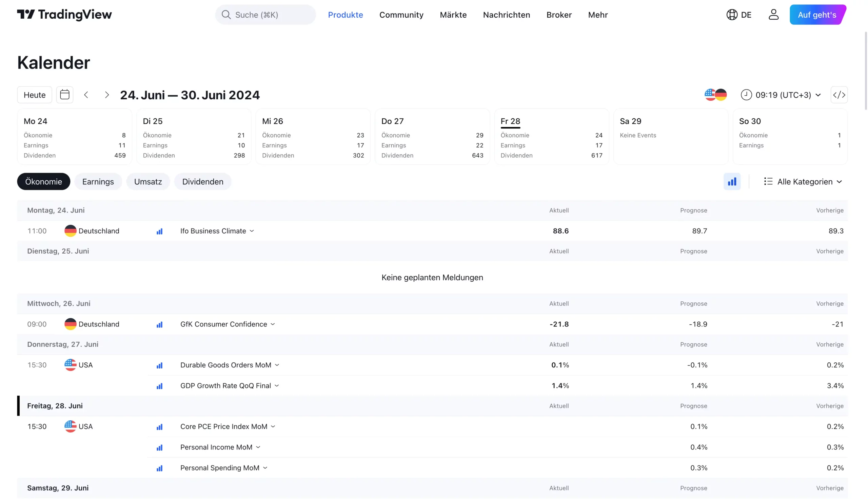The height and width of the screenshot is (499, 868).
Task: Click the Auf geht's button
Action: 817,15
